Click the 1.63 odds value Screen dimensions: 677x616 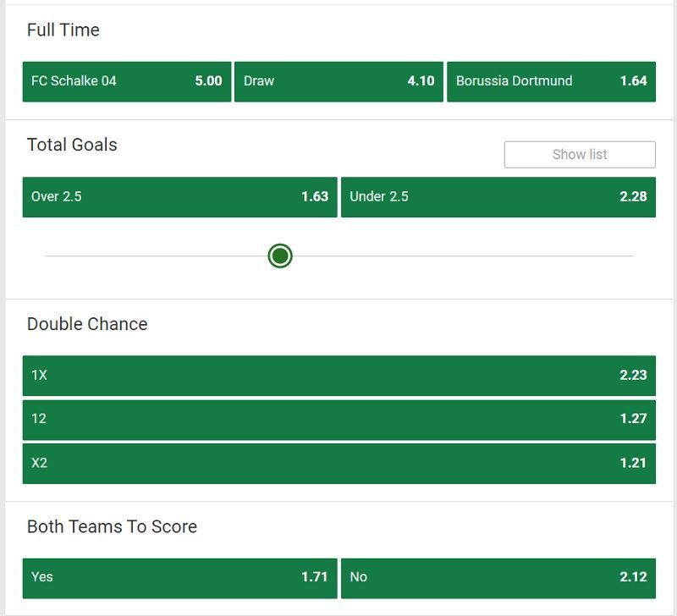click(315, 197)
